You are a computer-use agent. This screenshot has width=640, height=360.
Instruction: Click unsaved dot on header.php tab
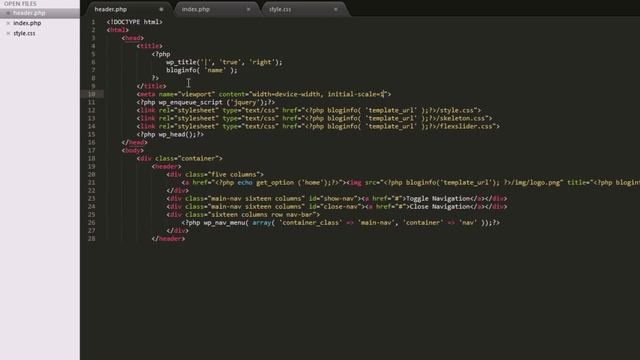coord(161,9)
